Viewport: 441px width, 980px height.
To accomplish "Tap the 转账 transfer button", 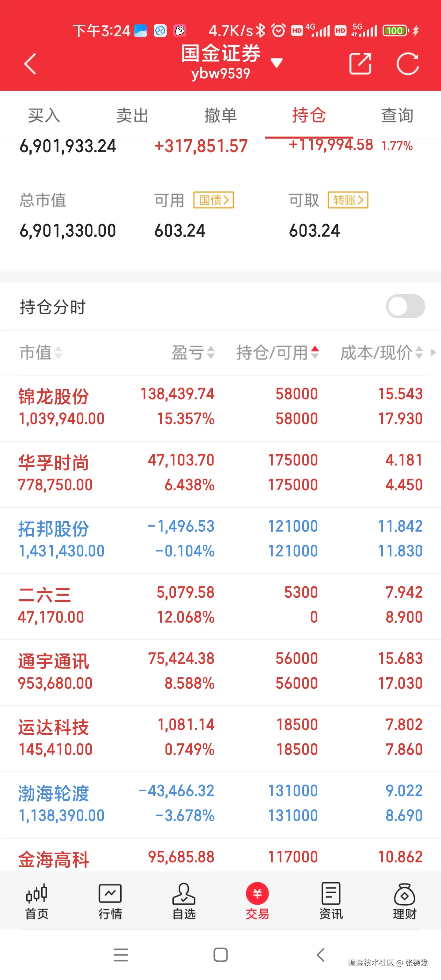I will click(x=348, y=200).
